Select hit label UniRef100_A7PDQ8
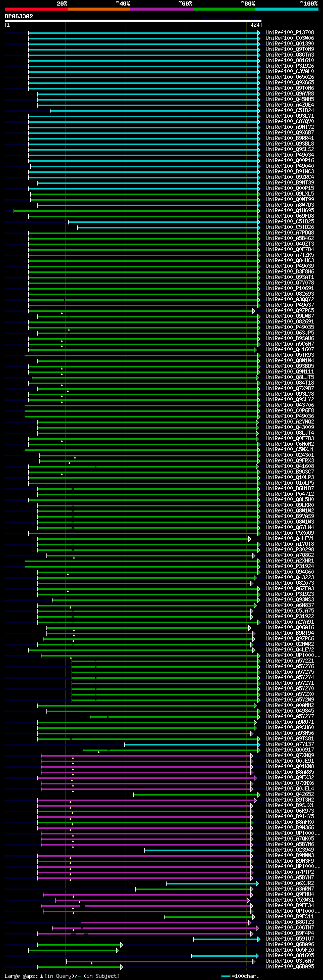This screenshot has width=323, height=980. [290, 233]
